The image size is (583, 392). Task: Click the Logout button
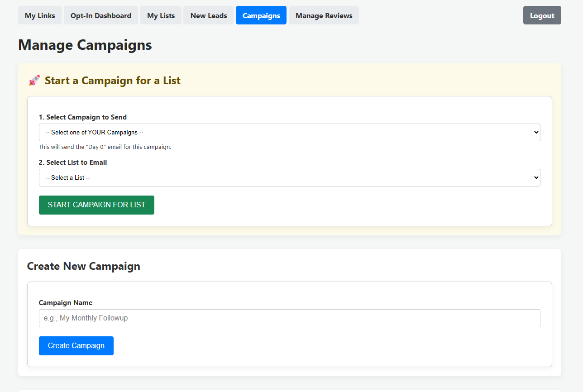(x=542, y=14)
